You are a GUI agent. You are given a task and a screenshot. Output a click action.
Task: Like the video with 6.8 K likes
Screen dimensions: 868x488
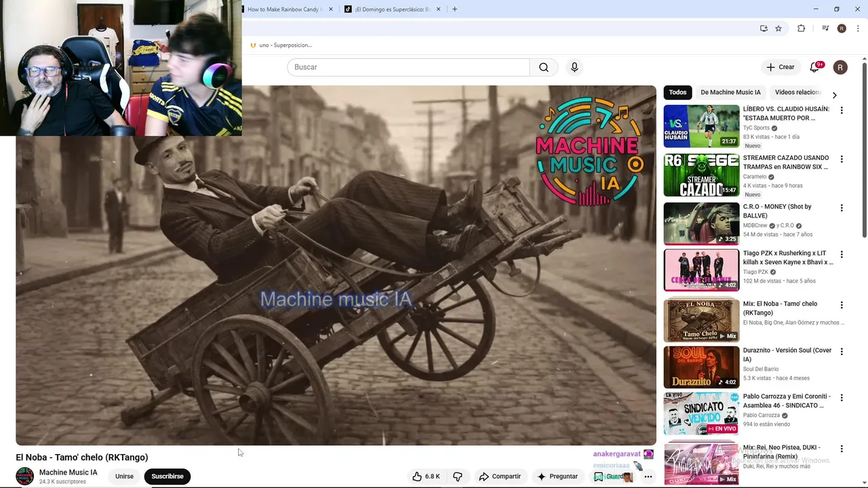tap(426, 476)
